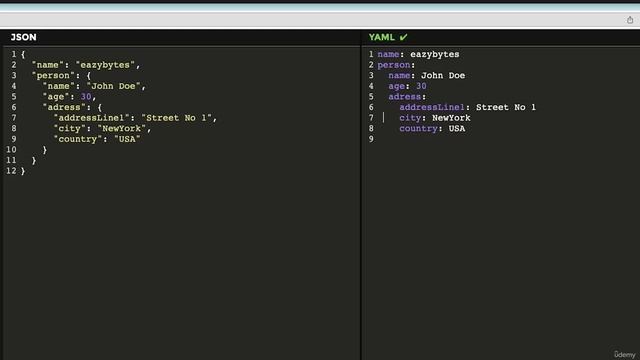Click "name" key in JSON line 2
The height and width of the screenshot is (360, 640).
click(x=48, y=65)
